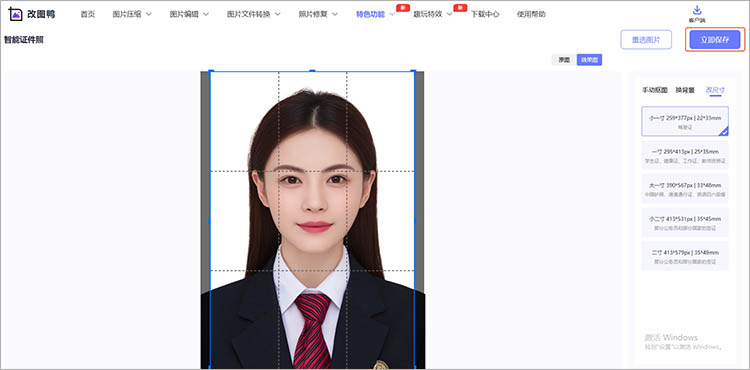
Task: Open the 使用帮助 menu item
Action: pos(531,14)
